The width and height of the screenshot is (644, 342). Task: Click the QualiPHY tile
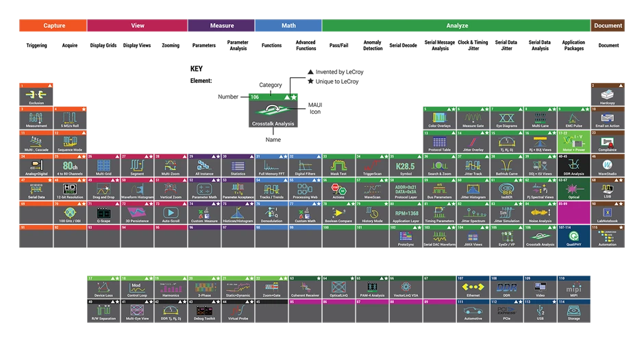573,236
